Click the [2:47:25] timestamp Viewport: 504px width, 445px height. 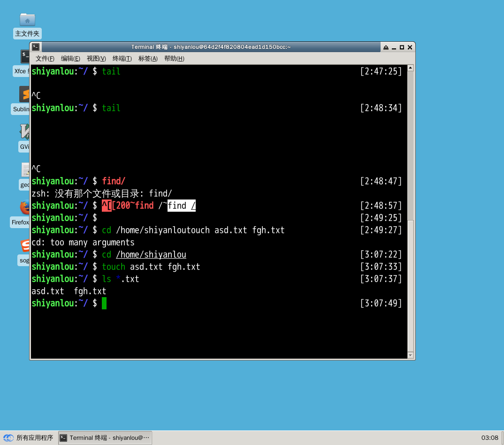(x=381, y=71)
